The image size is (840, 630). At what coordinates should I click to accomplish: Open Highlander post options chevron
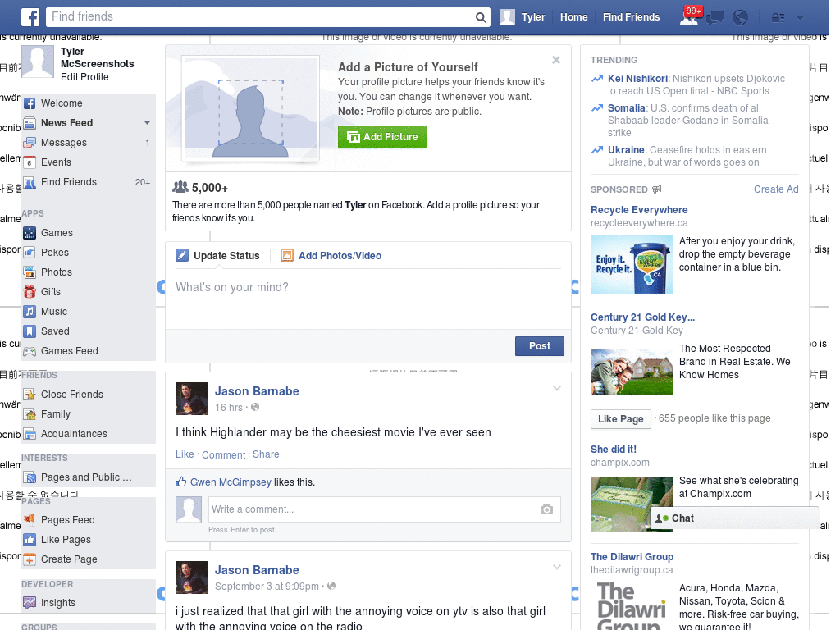coord(557,388)
